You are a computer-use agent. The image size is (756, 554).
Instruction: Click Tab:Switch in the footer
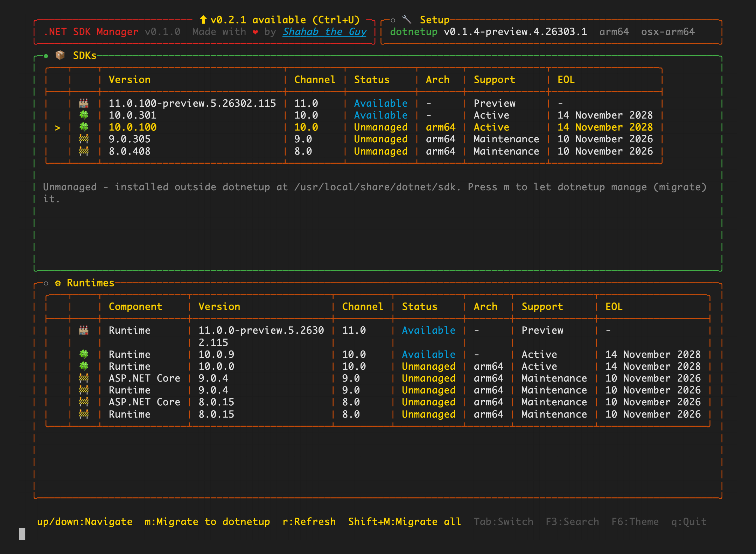pos(503,521)
